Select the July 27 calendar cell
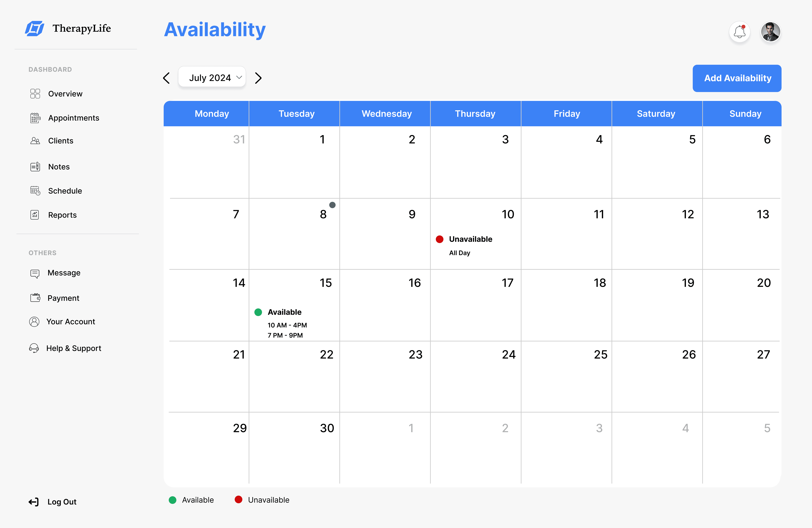This screenshot has width=812, height=528. point(742,376)
